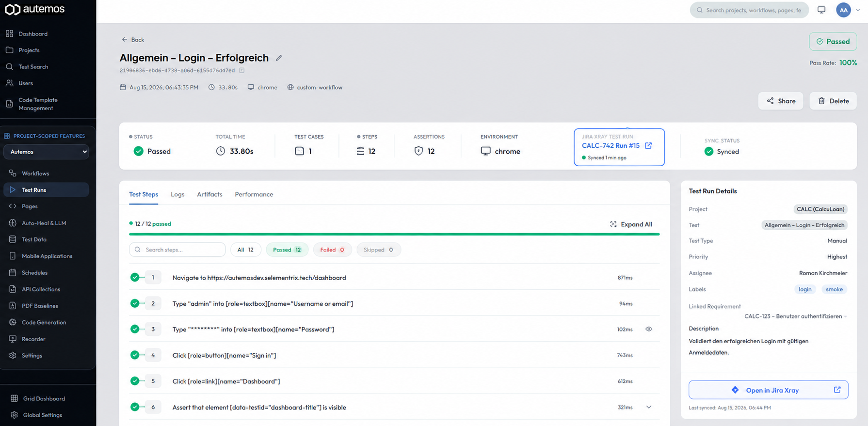Open the Mobile Applications section
This screenshot has height=426, width=868.
(x=46, y=256)
